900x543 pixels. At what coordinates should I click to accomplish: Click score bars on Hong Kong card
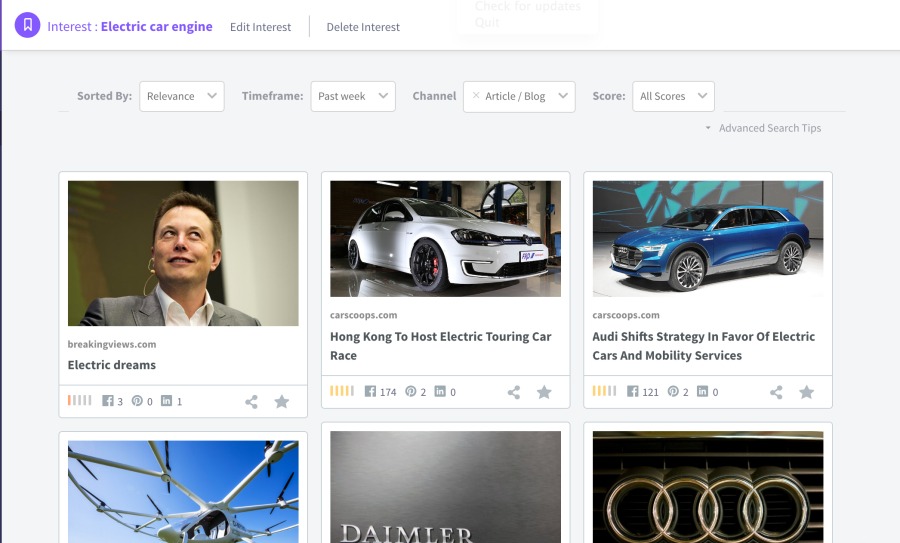(342, 391)
